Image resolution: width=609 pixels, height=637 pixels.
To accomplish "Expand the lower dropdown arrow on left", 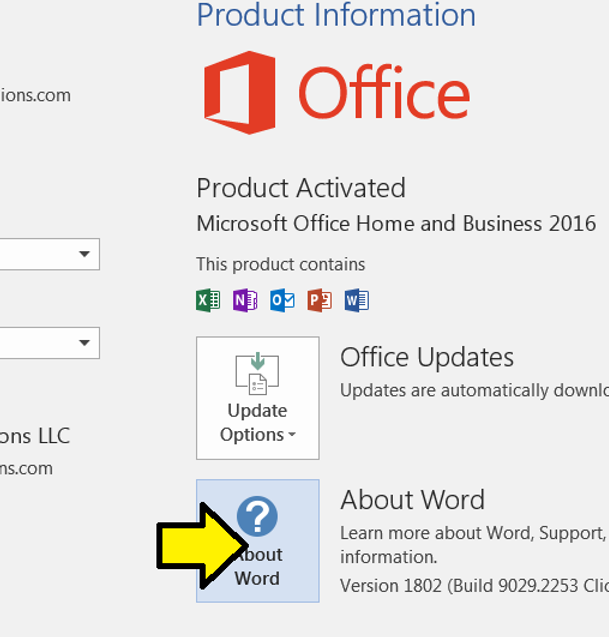I will pyautogui.click(x=84, y=343).
